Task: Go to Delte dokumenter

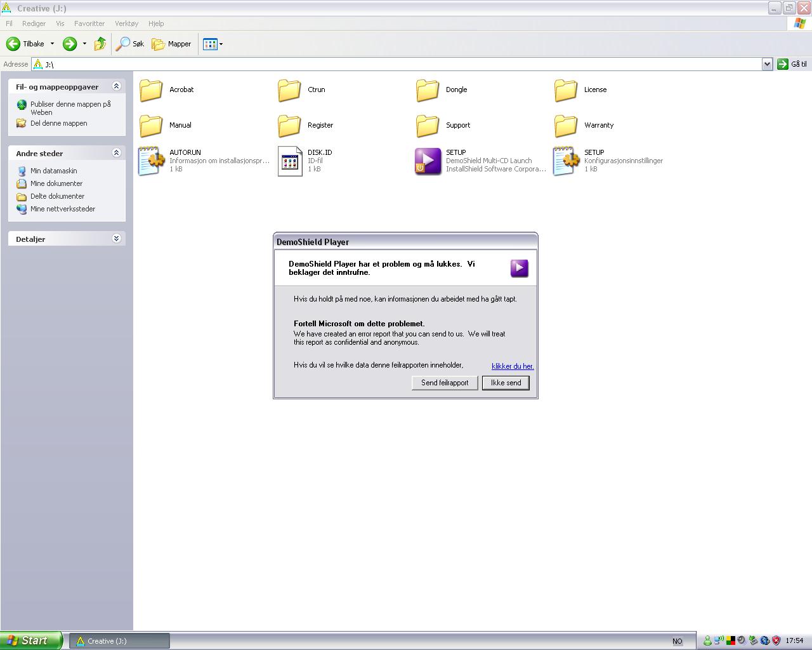Action: pos(51,196)
